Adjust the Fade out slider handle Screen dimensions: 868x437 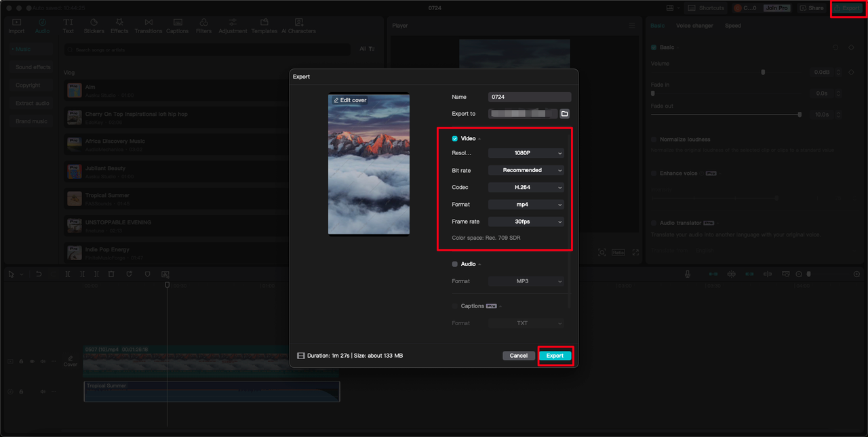800,115
